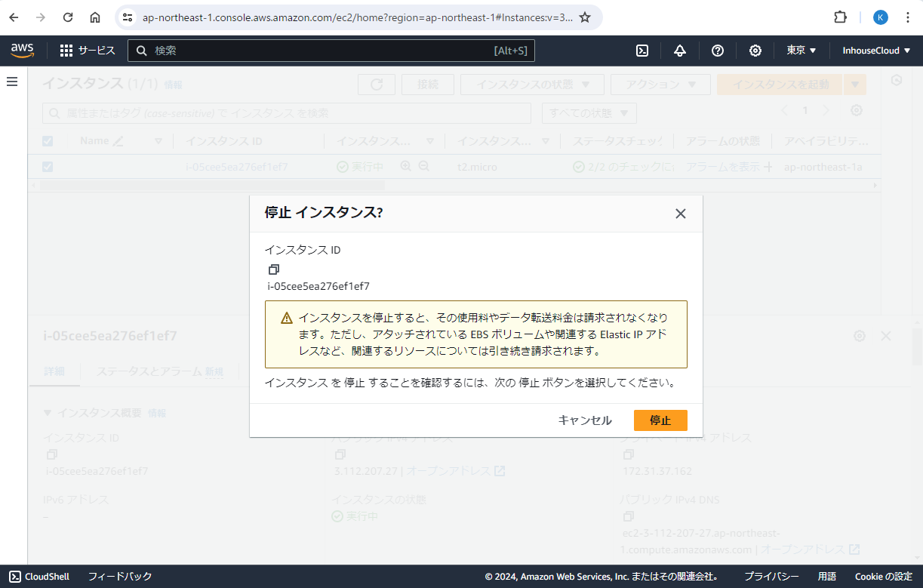Screen dimensions: 923x588
Task: Reload the page in the browser
Action: pos(68,17)
